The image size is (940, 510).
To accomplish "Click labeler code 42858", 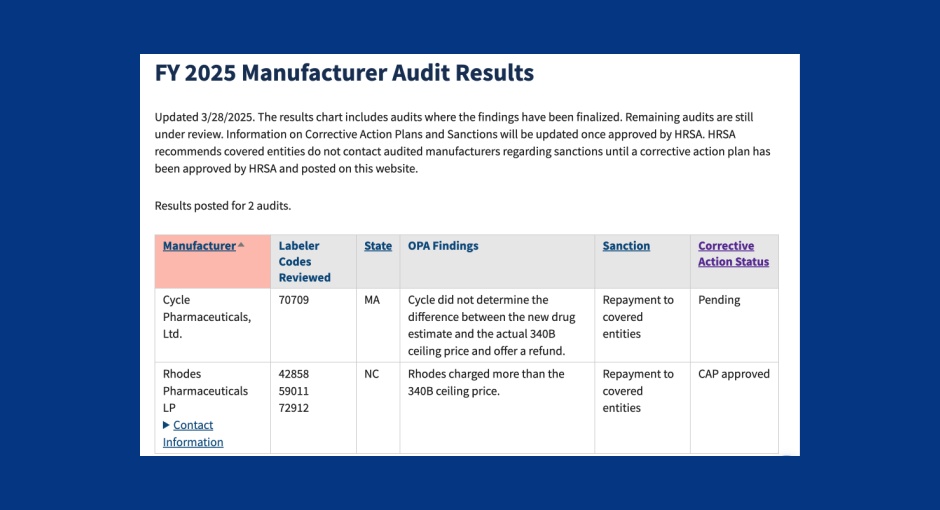I will (294, 374).
